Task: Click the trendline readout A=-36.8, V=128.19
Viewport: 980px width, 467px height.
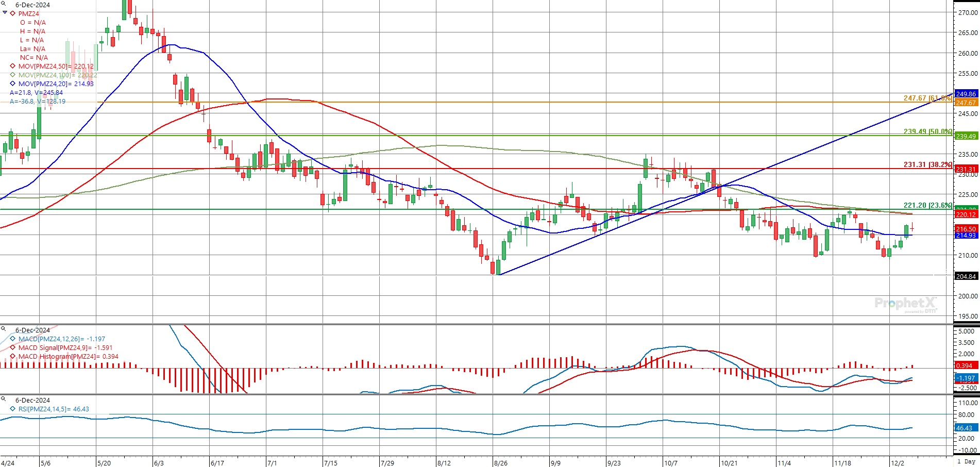Action: [38, 102]
